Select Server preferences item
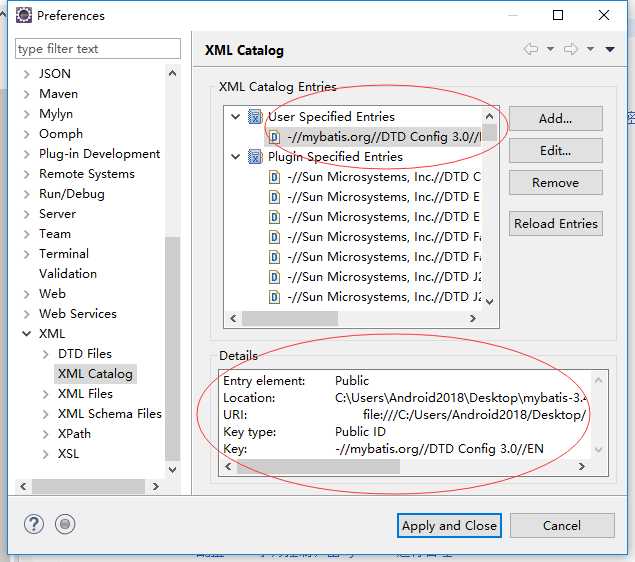The height and width of the screenshot is (562, 635). click(57, 214)
